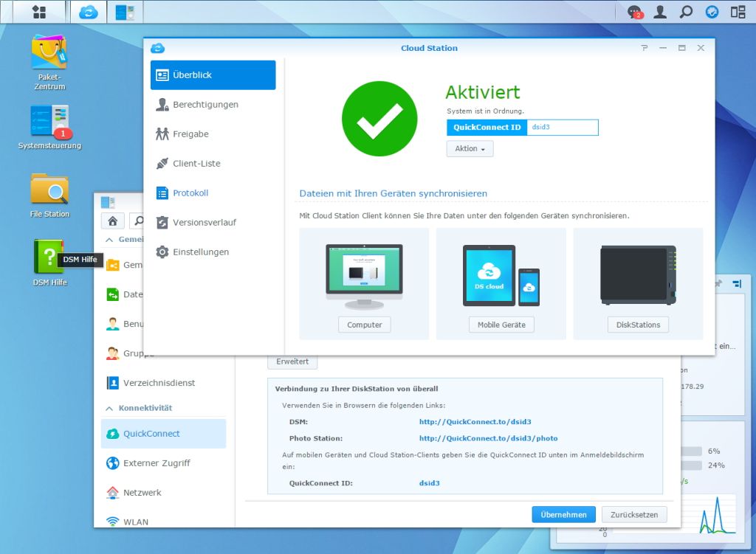Collapse the Konnektivität section
This screenshot has width=756, height=554.
click(109, 409)
